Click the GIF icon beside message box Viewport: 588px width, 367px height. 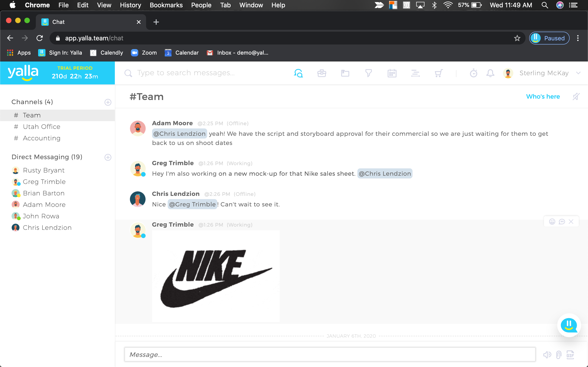570,355
